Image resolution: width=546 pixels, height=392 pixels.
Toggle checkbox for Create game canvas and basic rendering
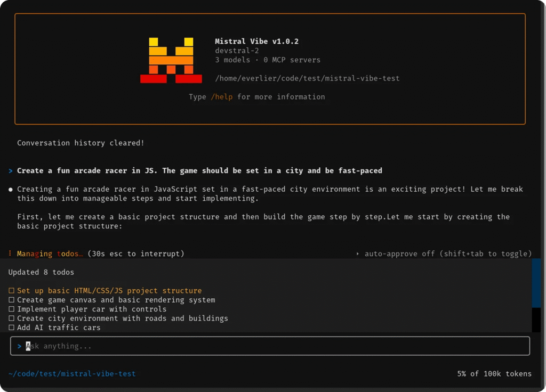12,300
